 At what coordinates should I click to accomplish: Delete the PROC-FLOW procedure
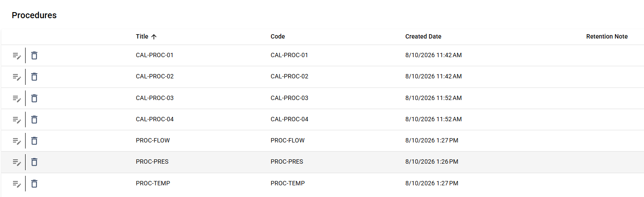pyautogui.click(x=34, y=141)
